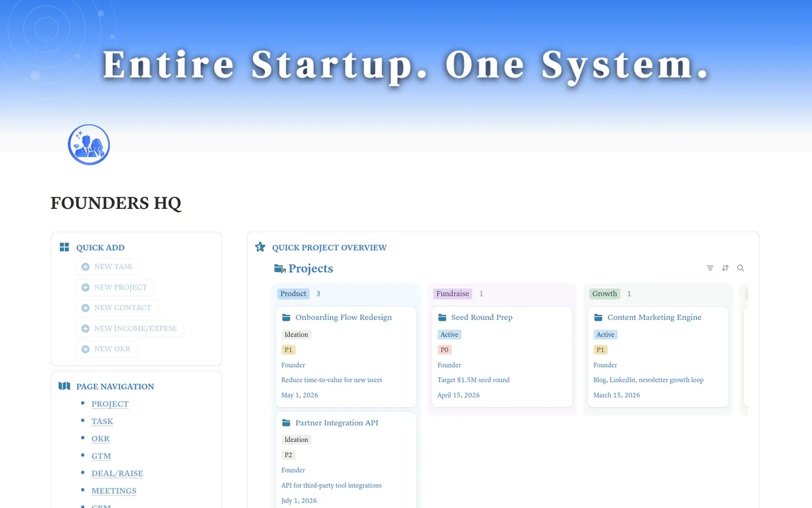Viewport: 812px width, 508px height.
Task: Open the Partner Integration API card
Action: [x=346, y=460]
